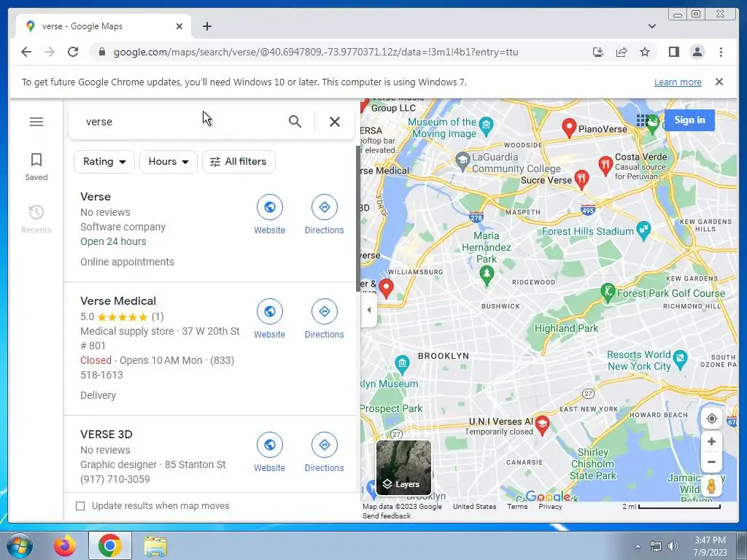Viewport: 747px width, 560px height.
Task: Expand the Hours filter dropdown
Action: click(x=169, y=161)
